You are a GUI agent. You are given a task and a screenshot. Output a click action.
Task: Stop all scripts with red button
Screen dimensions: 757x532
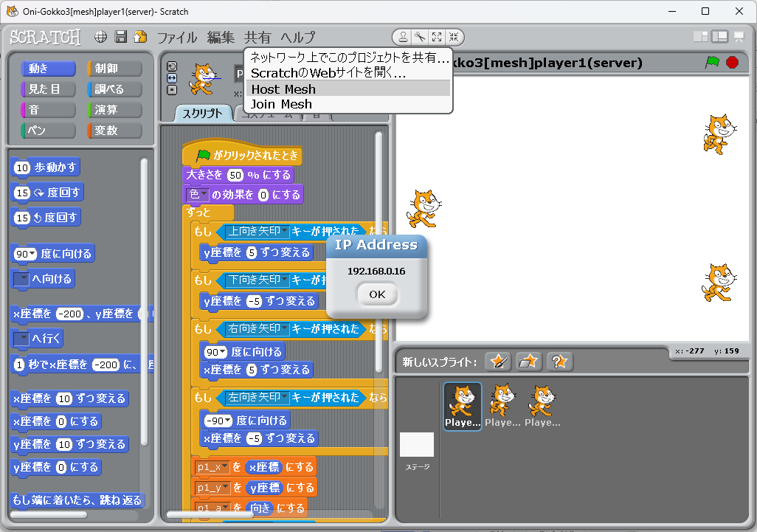coord(732,62)
